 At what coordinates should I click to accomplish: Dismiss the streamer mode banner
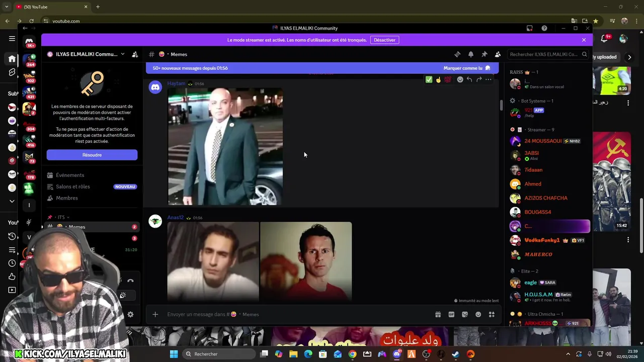coord(584,40)
